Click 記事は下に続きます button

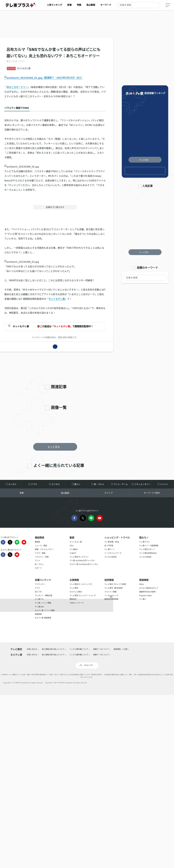pos(55,207)
